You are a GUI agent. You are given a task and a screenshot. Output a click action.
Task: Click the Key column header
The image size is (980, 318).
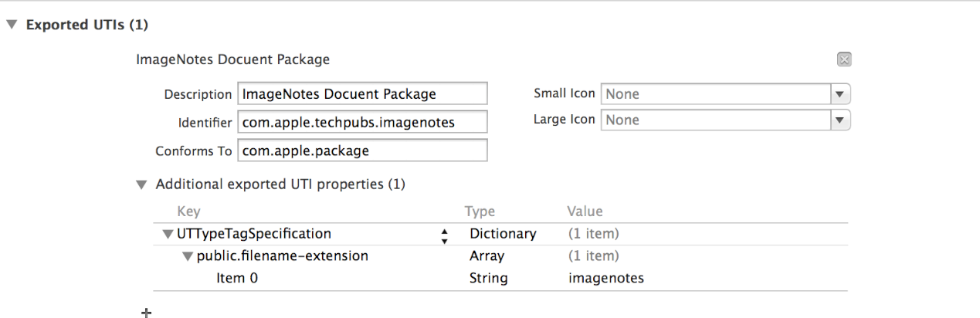pos(188,211)
